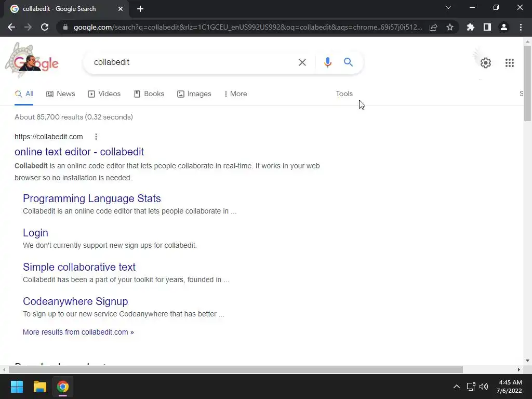Viewport: 532px width, 399px height.
Task: Click the horizontal scrollbar thumb
Action: [x=235, y=369]
